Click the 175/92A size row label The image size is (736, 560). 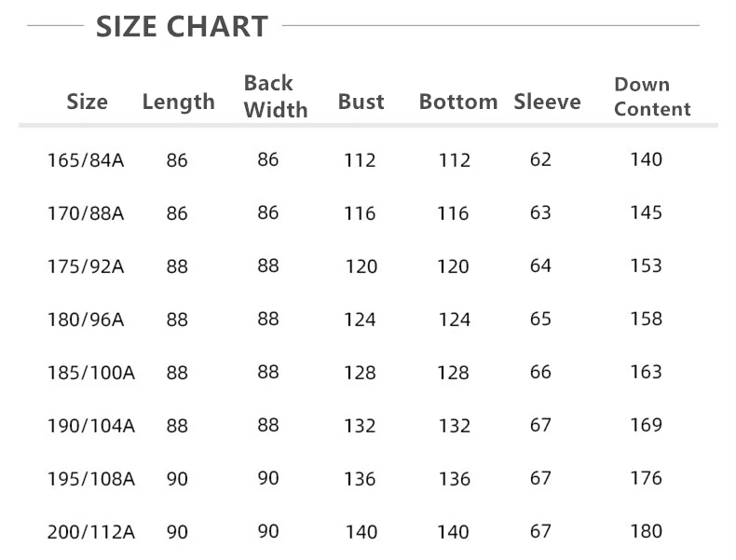[x=86, y=266]
